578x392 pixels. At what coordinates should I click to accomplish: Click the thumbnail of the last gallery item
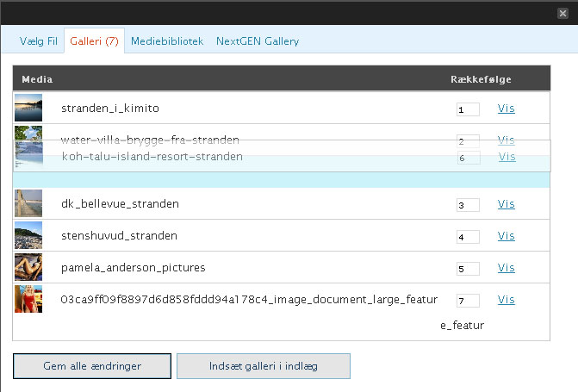(x=28, y=299)
